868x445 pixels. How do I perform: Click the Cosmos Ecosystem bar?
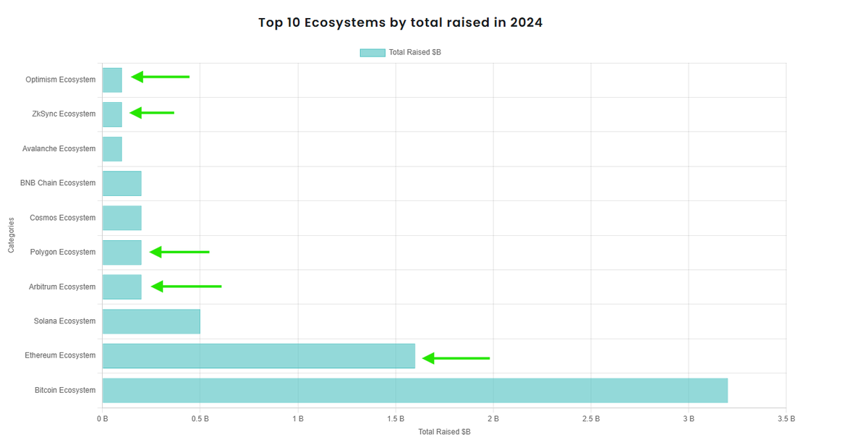click(x=121, y=217)
